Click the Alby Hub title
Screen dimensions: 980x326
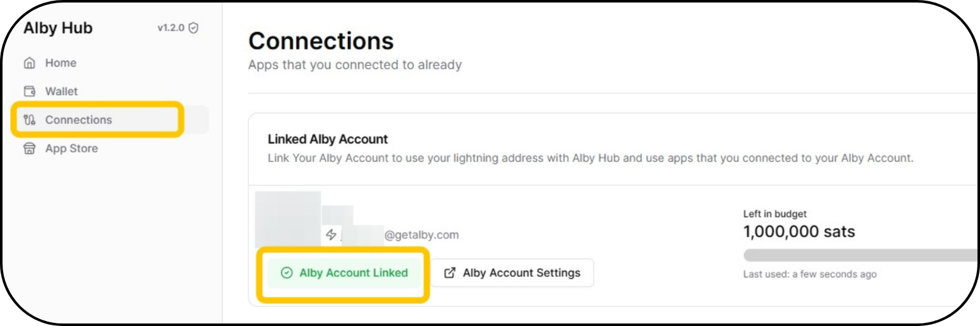click(x=58, y=28)
